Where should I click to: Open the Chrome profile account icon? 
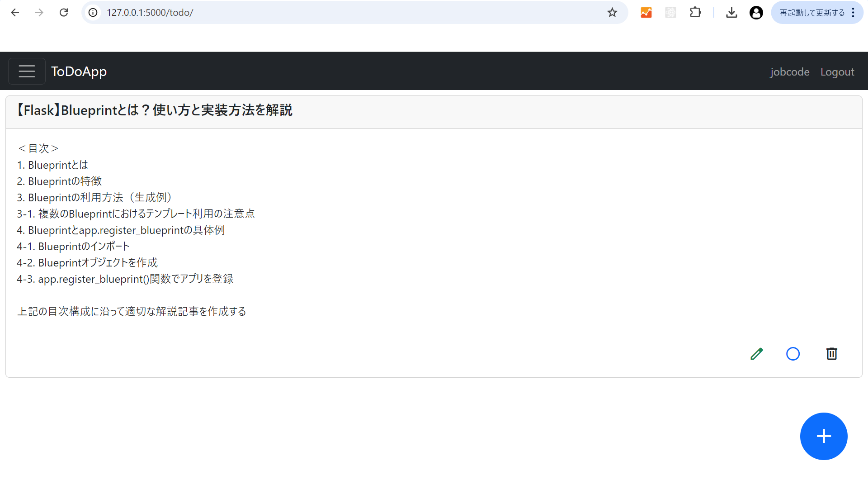(x=756, y=12)
